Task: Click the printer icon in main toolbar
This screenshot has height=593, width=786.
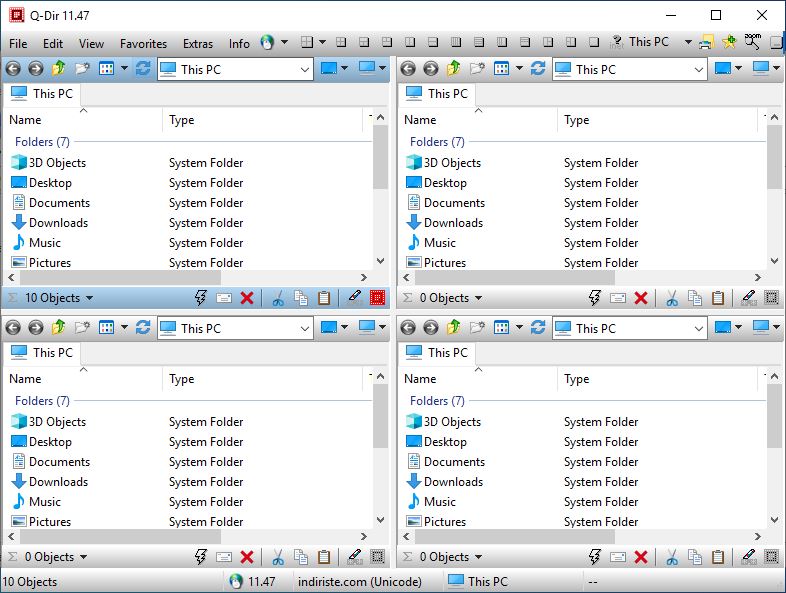Action: [x=706, y=42]
